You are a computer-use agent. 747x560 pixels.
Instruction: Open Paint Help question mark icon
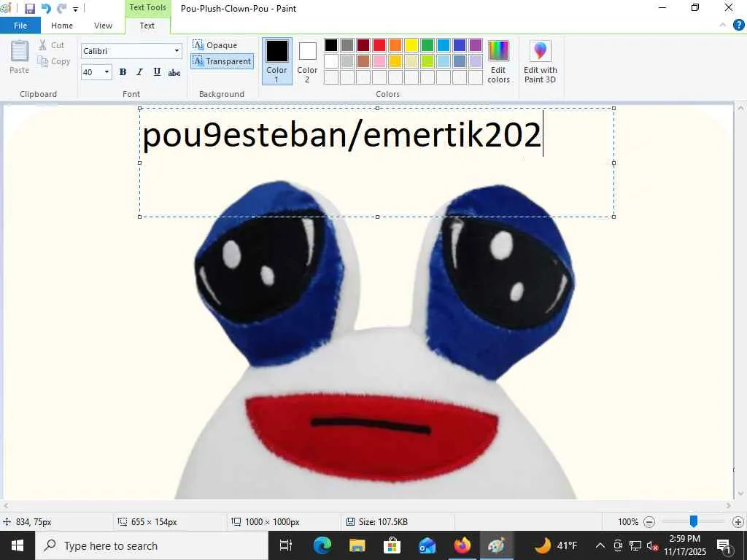tap(738, 26)
